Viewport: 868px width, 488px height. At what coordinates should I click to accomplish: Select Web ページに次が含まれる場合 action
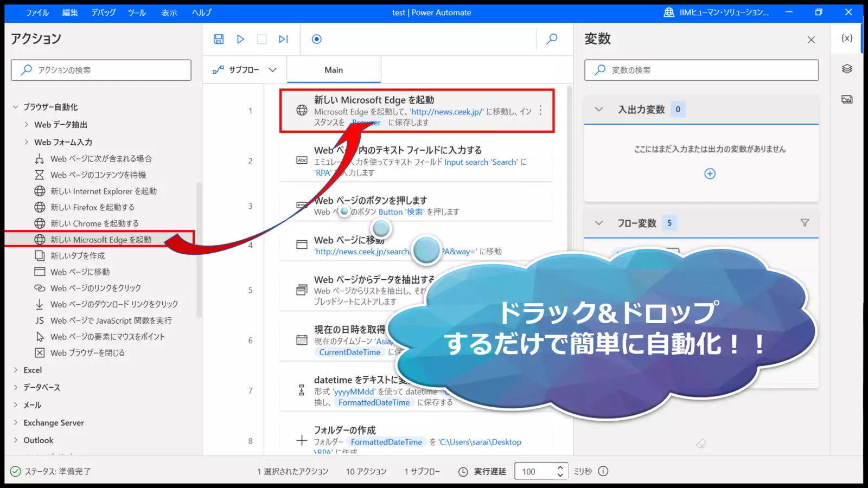101,158
